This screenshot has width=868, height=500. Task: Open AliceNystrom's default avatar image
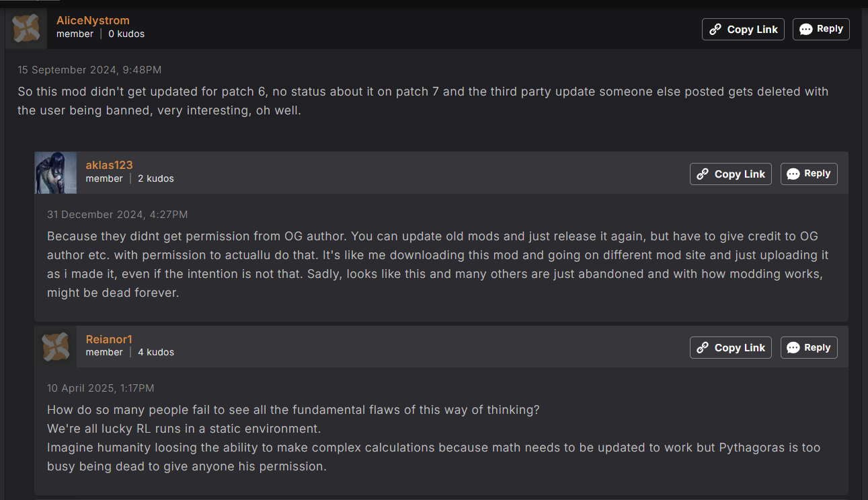coord(26,28)
